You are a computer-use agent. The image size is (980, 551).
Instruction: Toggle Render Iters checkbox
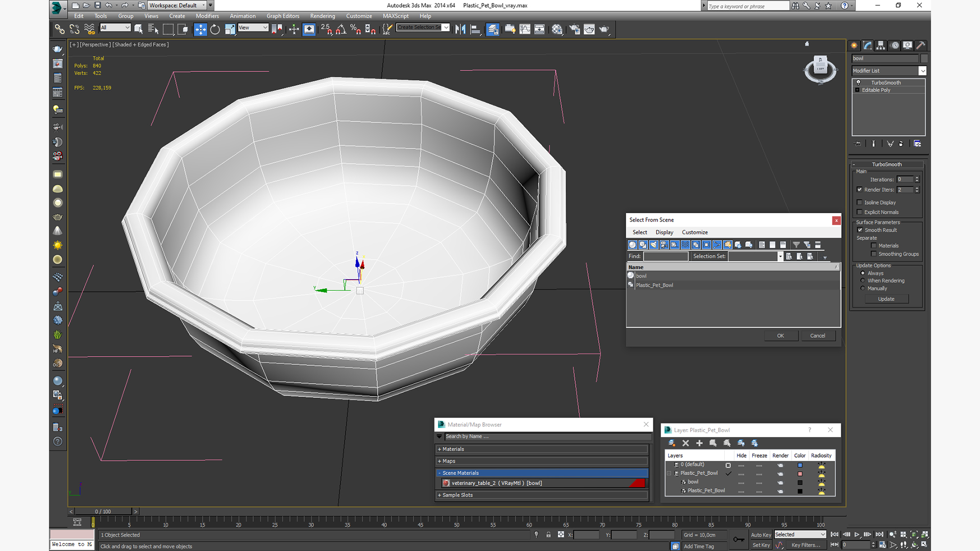pyautogui.click(x=860, y=190)
